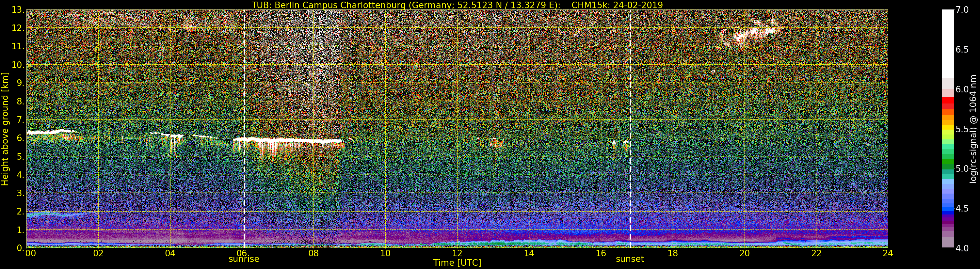This screenshot has height=269, width=980.
Task: Click the time tick label '04'
Action: point(170,253)
